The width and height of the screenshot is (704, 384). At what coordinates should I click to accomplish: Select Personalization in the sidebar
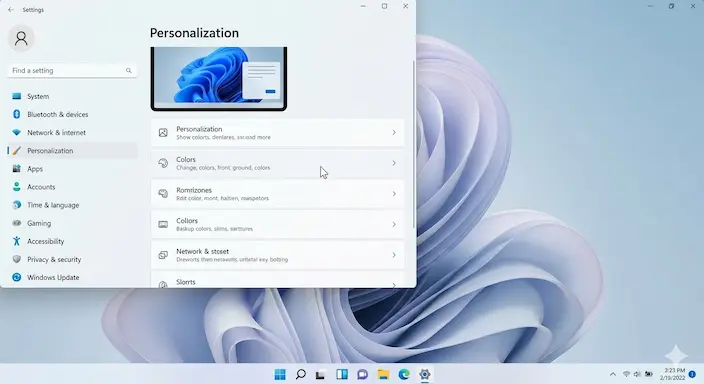[72, 150]
